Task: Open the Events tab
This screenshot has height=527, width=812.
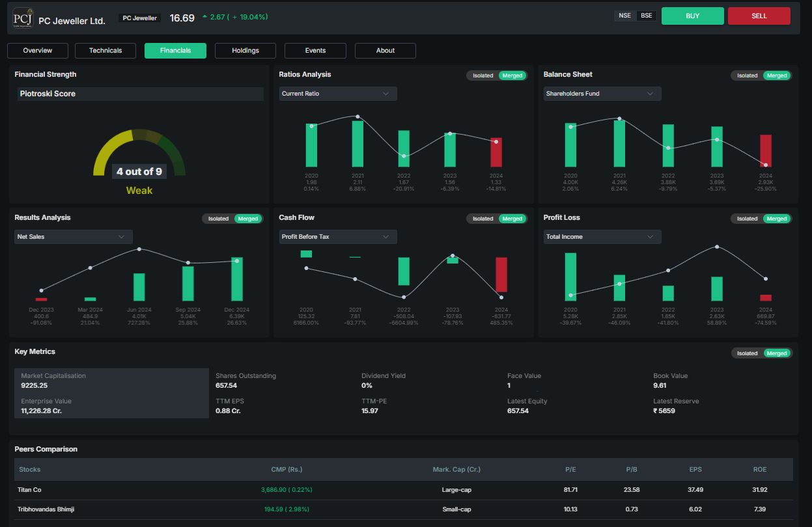Action: [315, 51]
